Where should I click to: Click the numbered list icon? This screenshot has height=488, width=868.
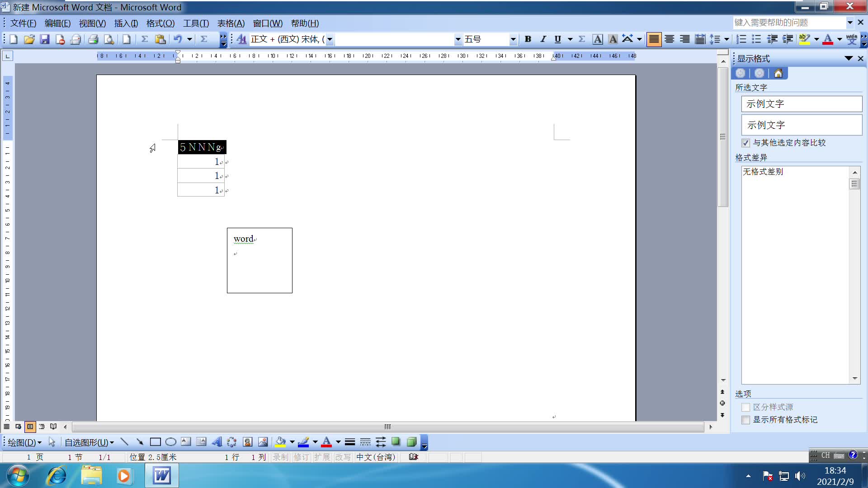click(x=741, y=39)
